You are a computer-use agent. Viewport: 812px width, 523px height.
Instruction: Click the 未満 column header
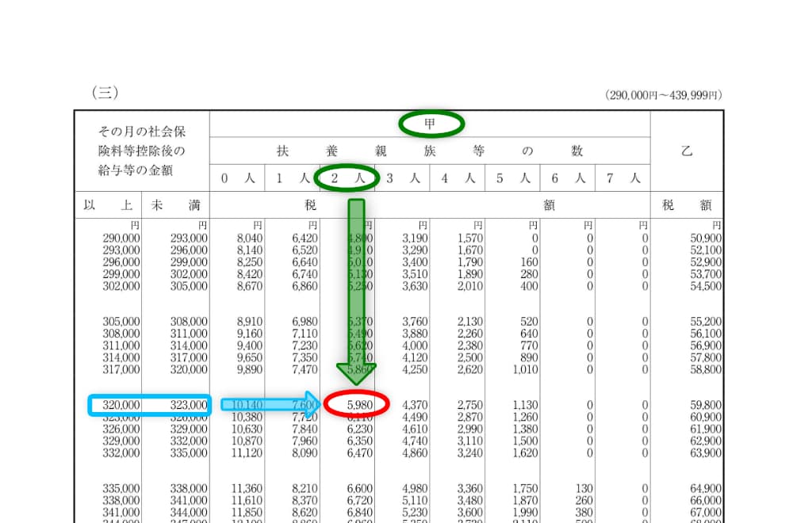click(175, 205)
